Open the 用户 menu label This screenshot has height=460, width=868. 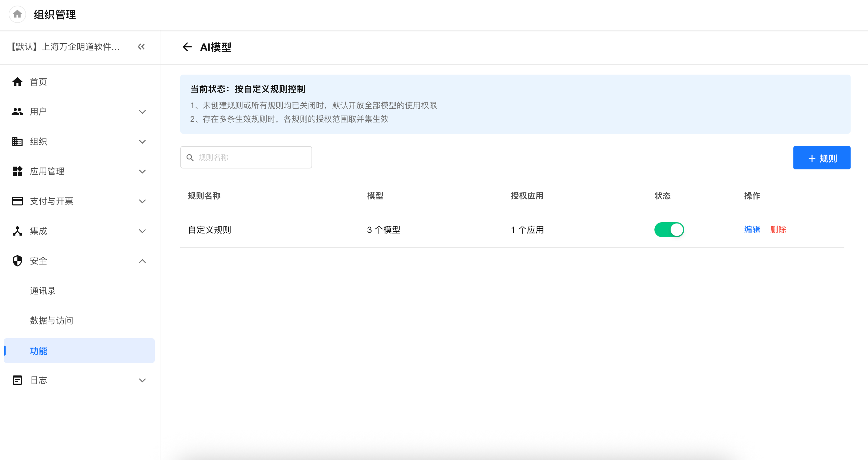coord(38,112)
